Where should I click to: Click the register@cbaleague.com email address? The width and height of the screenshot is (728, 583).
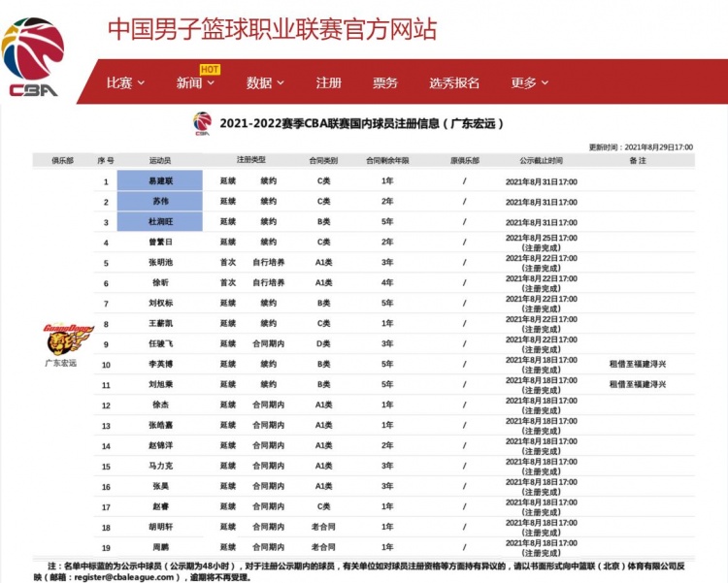124,577
